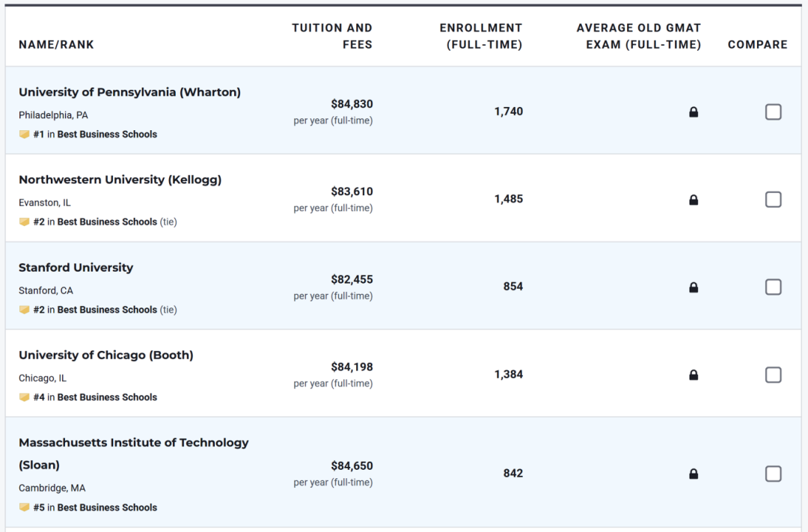The height and width of the screenshot is (532, 808).
Task: Open University of Chicago (Booth) profile
Action: click(x=105, y=355)
